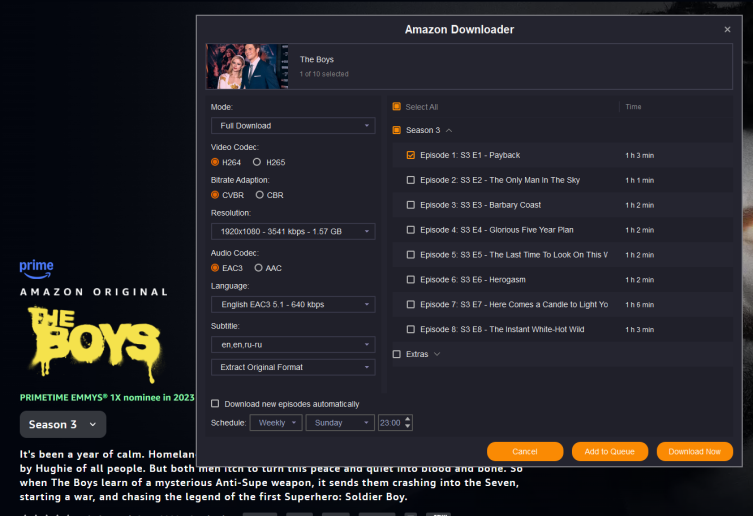Close the Amazon Downloader dialog
Screen dimensions: 753x516
pyautogui.click(x=727, y=29)
